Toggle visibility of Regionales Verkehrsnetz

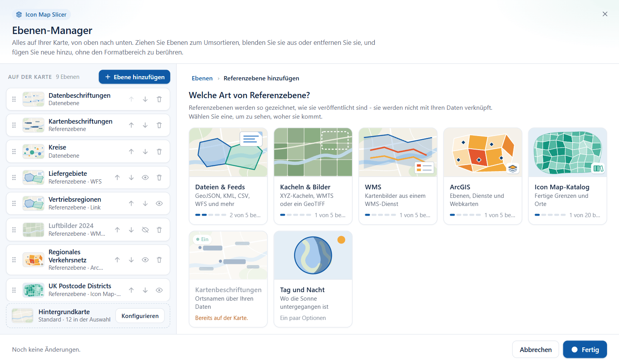(145, 260)
